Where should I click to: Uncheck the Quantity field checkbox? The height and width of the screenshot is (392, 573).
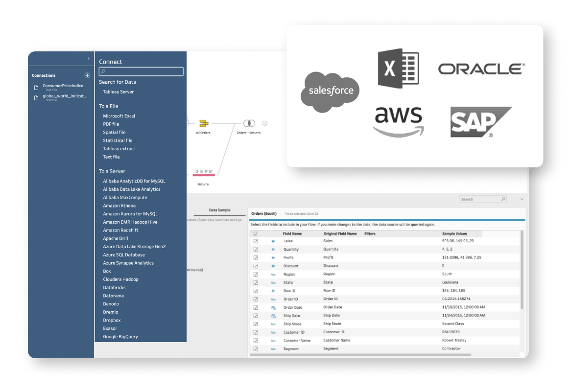tap(256, 250)
